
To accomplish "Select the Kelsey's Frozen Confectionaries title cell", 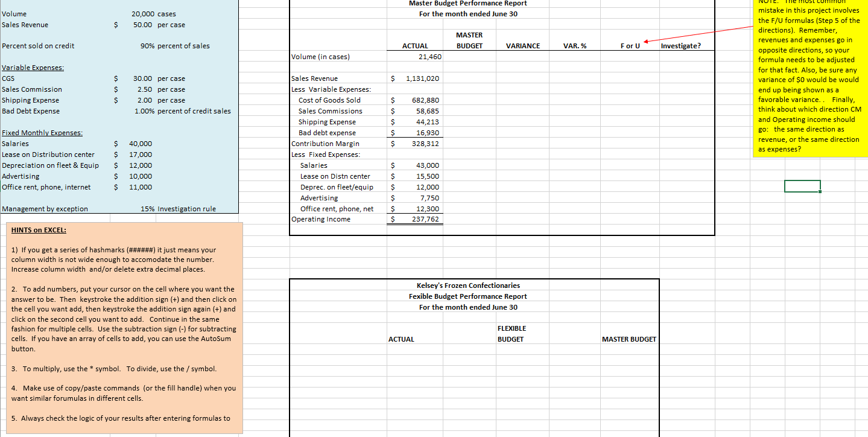I will [x=467, y=285].
